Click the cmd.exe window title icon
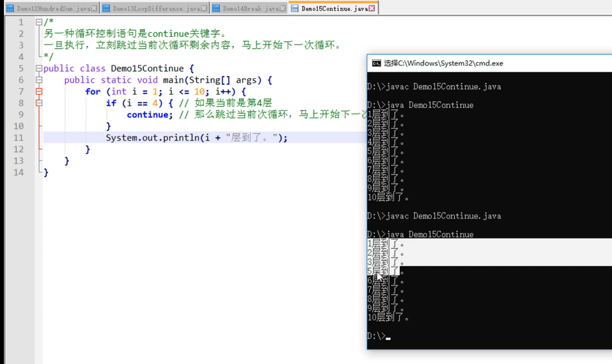Screen dimensions: 612x364 tap(376, 63)
